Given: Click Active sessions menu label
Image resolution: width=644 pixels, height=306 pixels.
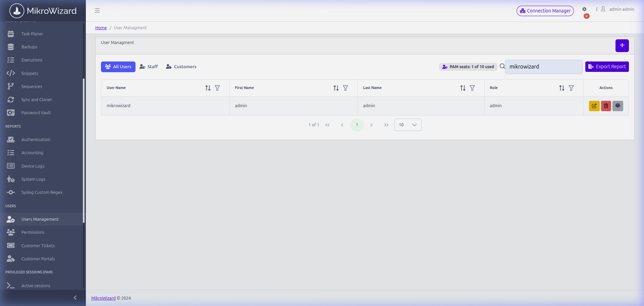Looking at the screenshot, I should (36, 286).
